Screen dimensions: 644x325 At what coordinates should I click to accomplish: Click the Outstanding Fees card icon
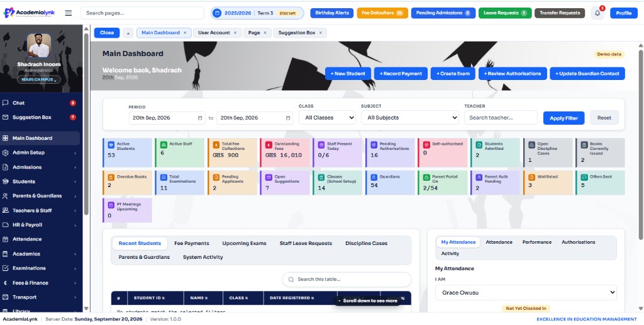point(269,145)
